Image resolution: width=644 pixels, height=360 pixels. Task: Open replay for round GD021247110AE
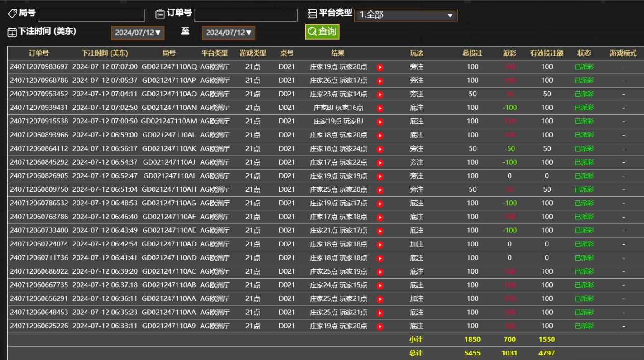380,231
